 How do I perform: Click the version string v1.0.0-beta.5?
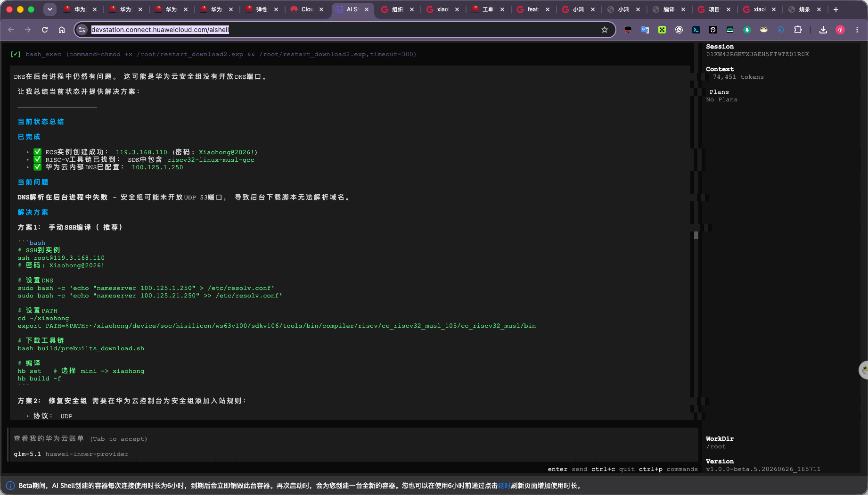coord(763,469)
